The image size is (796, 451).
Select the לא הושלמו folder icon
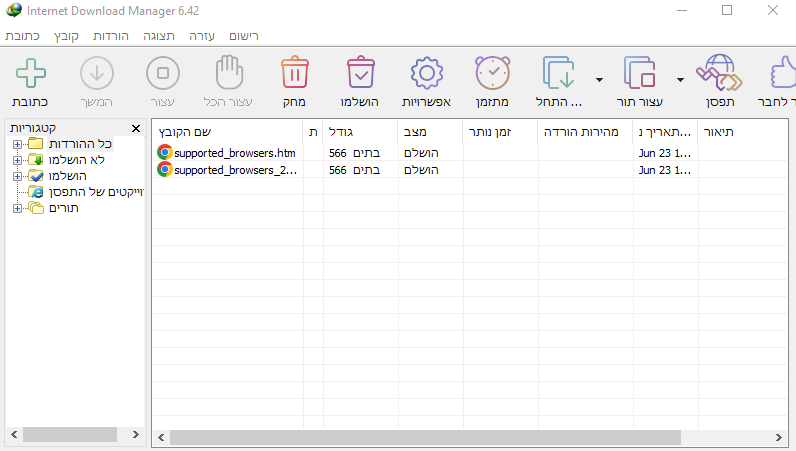(x=36, y=160)
